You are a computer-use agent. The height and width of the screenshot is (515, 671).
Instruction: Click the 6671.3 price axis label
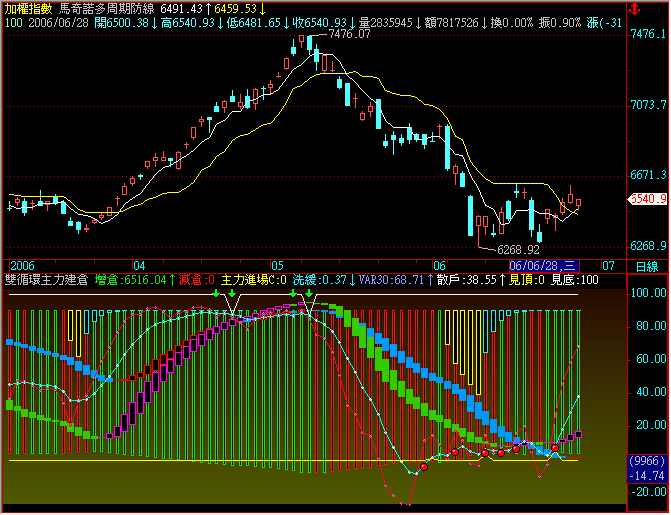pos(648,175)
